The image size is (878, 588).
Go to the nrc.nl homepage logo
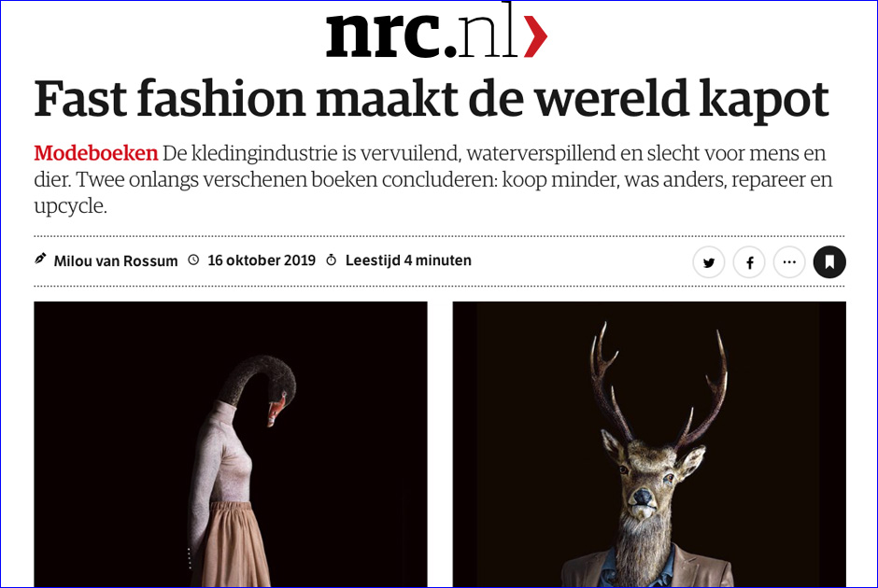coord(436,32)
